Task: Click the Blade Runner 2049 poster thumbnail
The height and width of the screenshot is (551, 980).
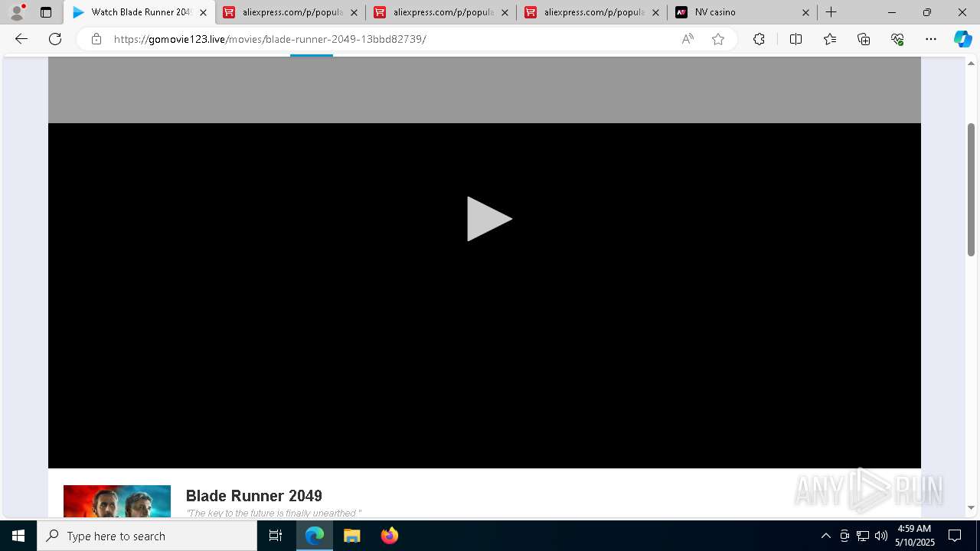Action: coord(117,501)
